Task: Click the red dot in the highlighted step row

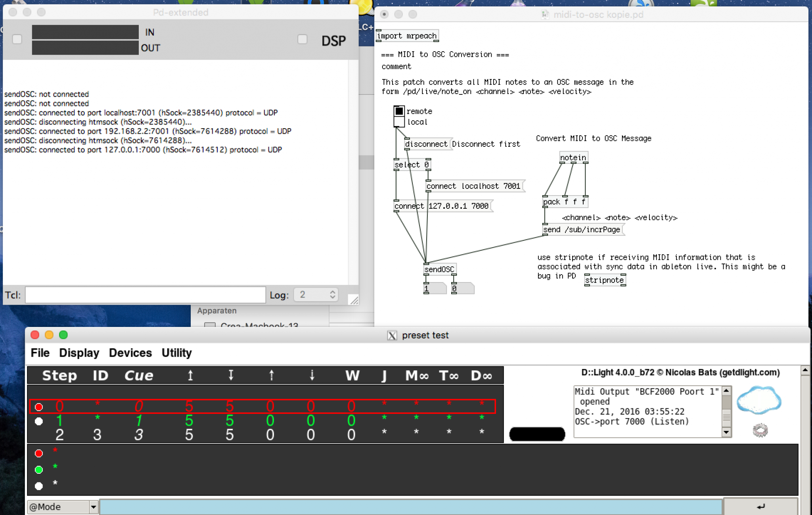Action: click(39, 407)
